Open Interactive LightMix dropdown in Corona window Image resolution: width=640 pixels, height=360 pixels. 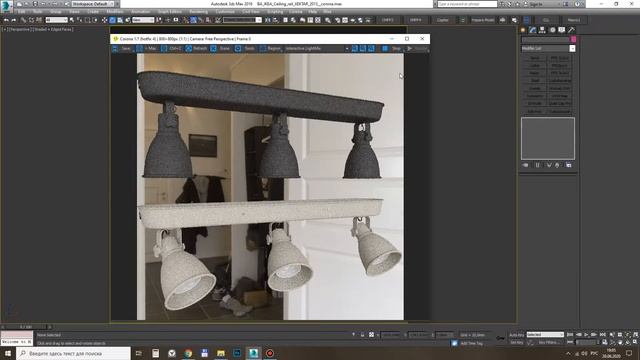click(x=317, y=49)
